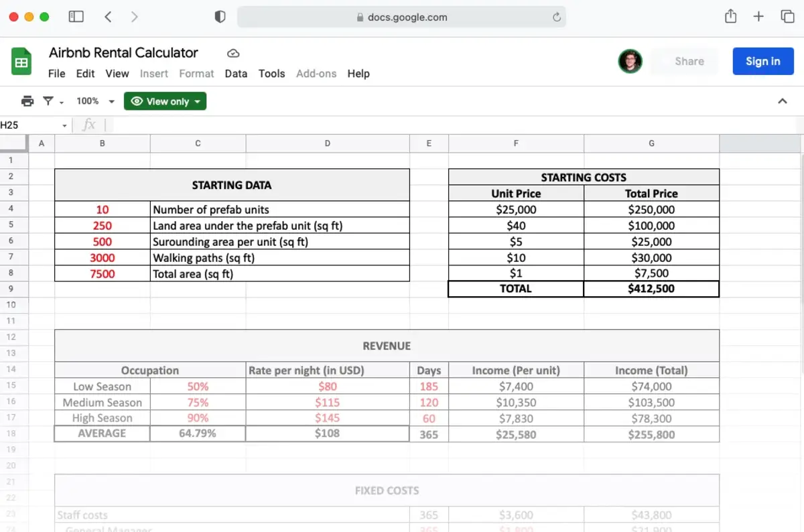
Task: Open the File menu
Action: (x=57, y=74)
